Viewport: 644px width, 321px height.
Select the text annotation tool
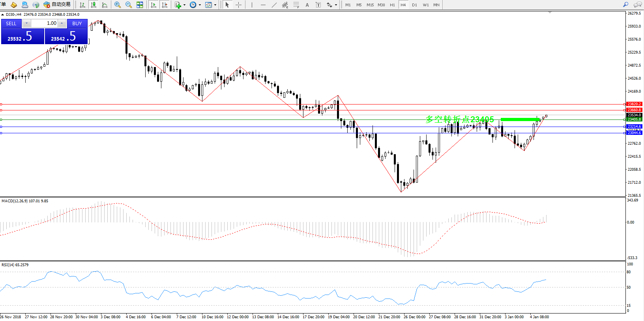point(307,5)
